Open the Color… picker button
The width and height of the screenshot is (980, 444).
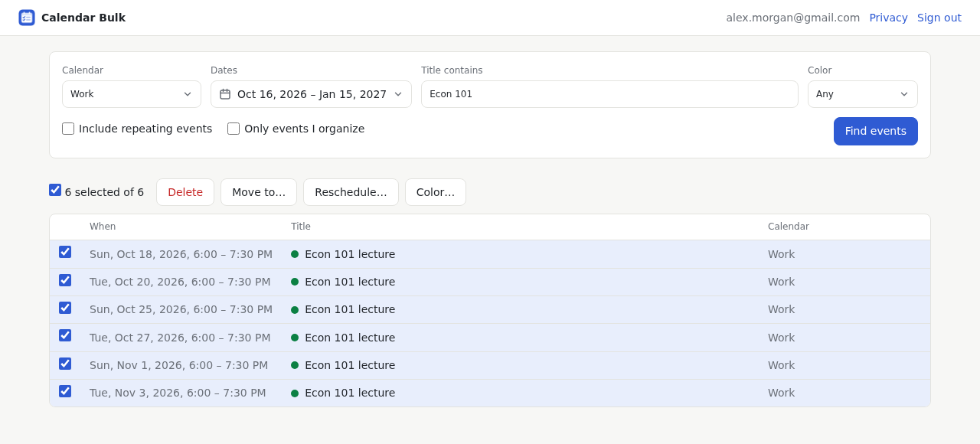point(436,192)
